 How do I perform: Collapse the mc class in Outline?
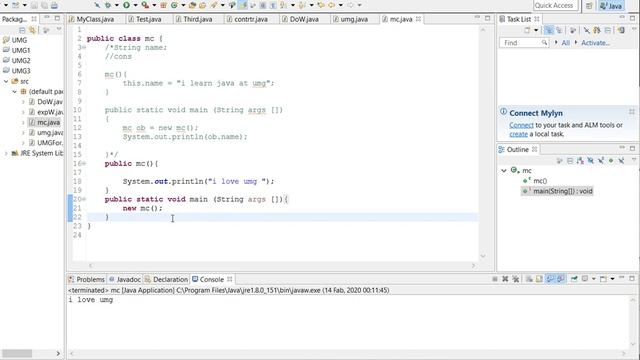[x=504, y=171]
